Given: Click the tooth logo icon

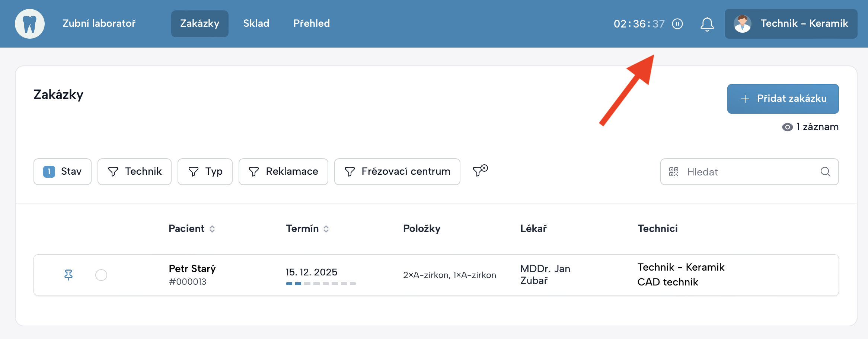Looking at the screenshot, I should tap(30, 24).
